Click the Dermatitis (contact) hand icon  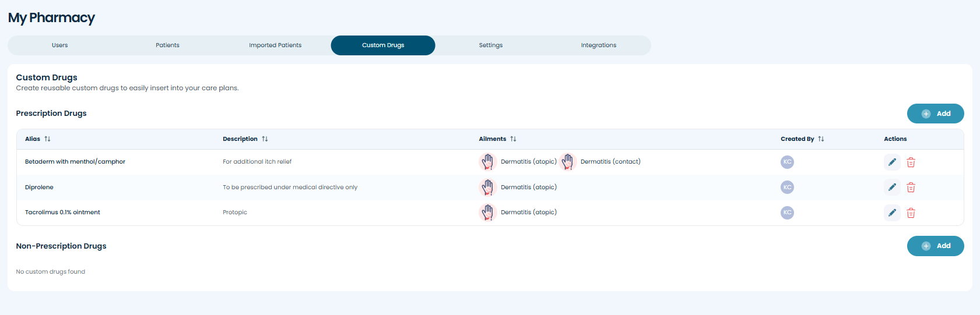(x=567, y=162)
